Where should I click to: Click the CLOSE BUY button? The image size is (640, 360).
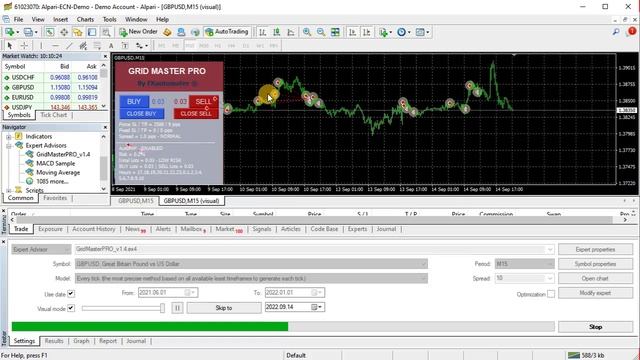click(x=142, y=113)
